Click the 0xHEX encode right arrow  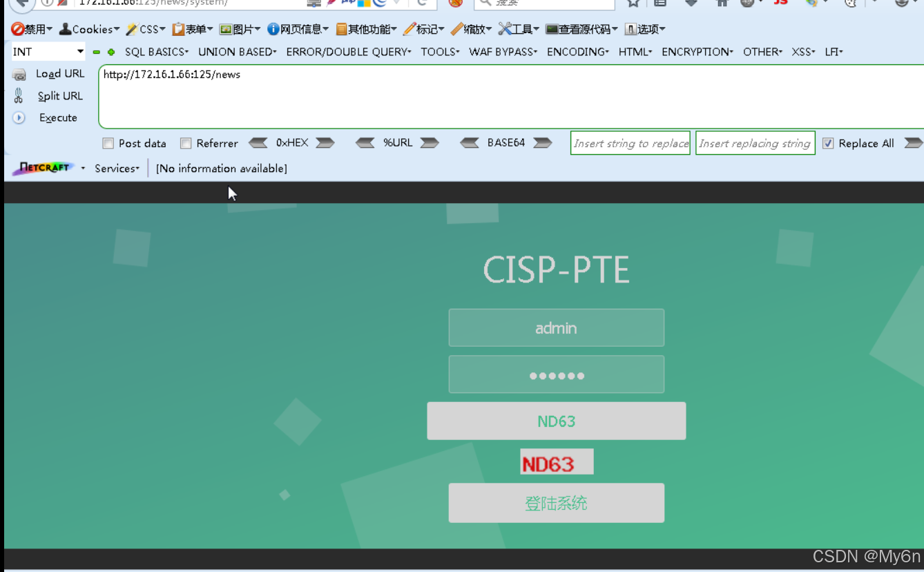[325, 143]
